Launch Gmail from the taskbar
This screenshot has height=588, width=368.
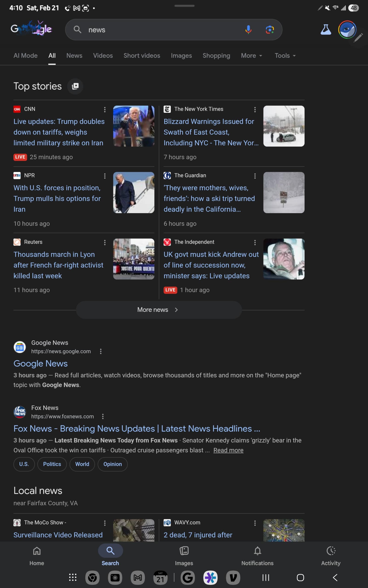[x=138, y=577]
